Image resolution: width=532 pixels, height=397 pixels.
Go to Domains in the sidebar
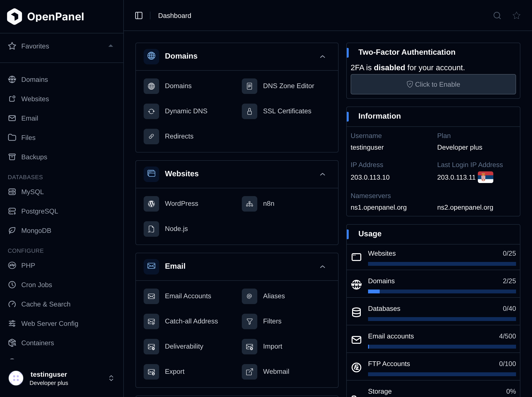[x=62, y=79]
